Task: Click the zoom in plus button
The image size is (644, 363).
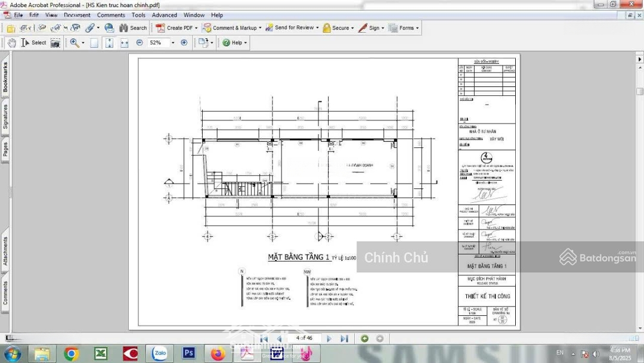Action: point(184,43)
